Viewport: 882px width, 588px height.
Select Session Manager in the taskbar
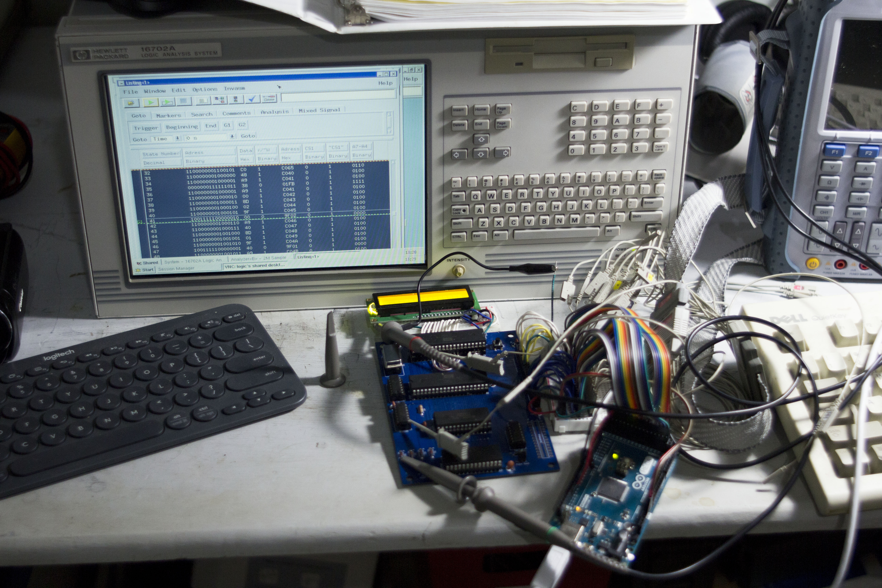click(x=176, y=268)
